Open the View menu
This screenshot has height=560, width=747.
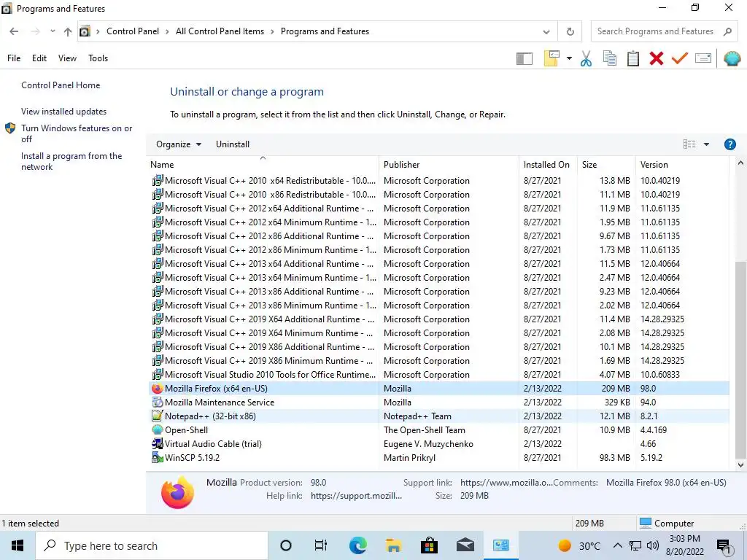[x=67, y=58]
